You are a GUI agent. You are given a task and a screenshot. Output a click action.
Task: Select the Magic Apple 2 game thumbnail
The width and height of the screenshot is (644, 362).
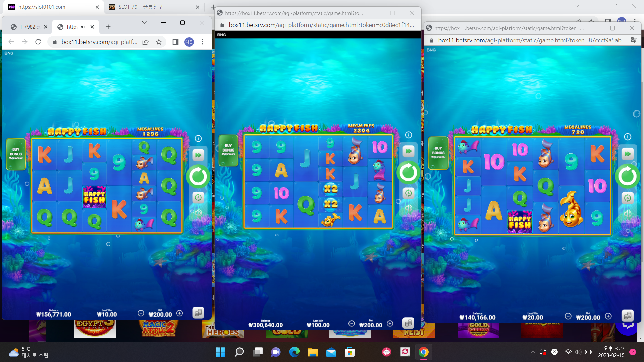158,328
